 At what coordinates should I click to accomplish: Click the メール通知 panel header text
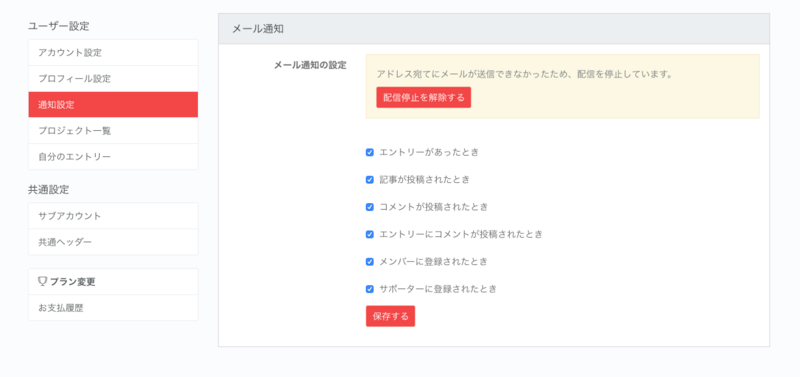click(x=258, y=29)
